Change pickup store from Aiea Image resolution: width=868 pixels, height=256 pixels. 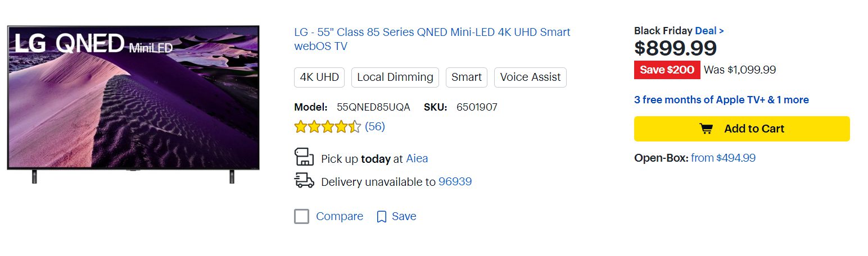417,159
